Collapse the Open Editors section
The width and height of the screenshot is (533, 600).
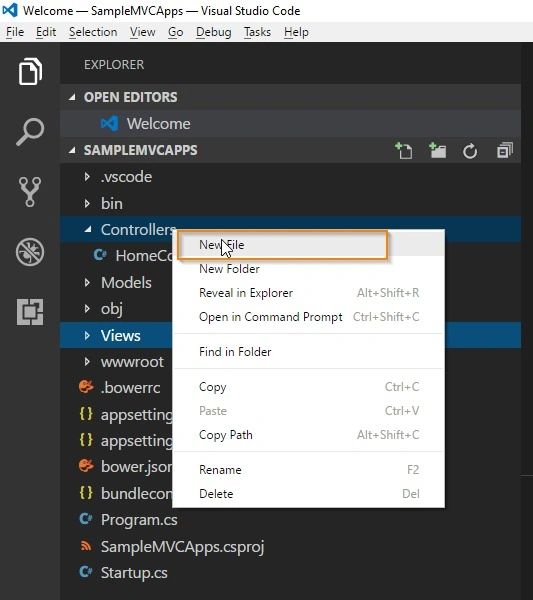pyautogui.click(x=72, y=97)
